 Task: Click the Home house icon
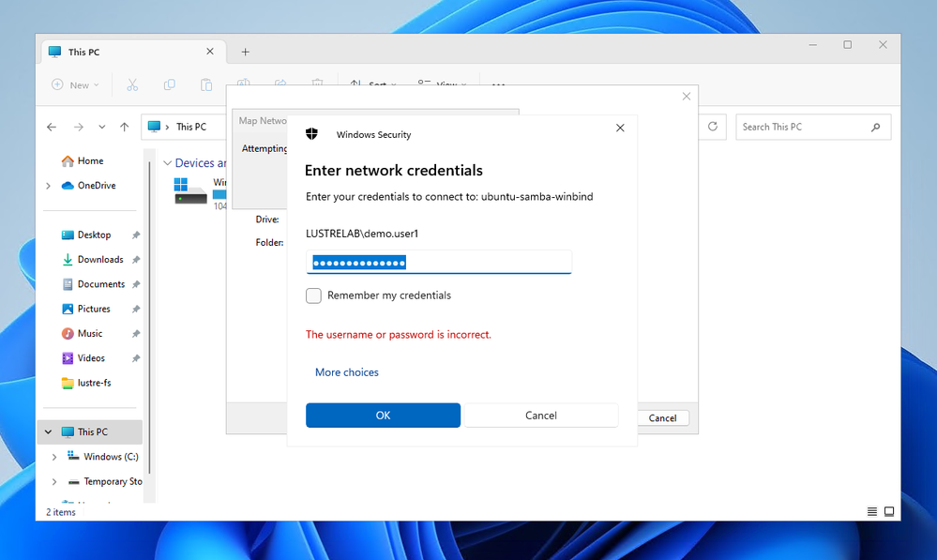pyautogui.click(x=68, y=160)
